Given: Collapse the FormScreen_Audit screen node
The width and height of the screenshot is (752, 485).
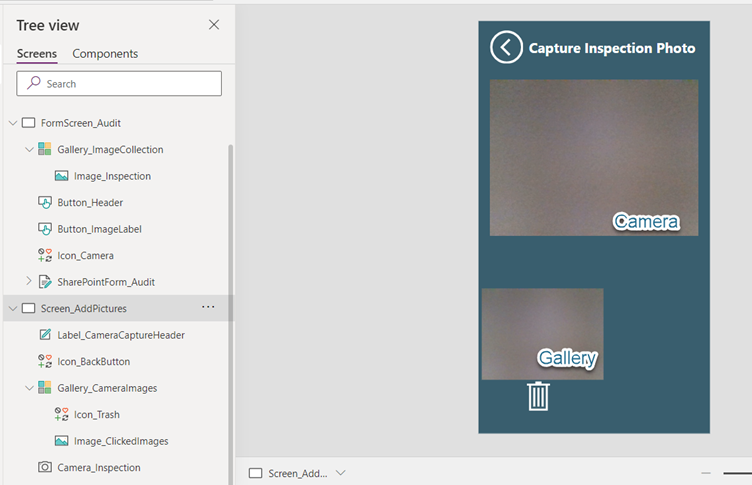Looking at the screenshot, I should 13,123.
